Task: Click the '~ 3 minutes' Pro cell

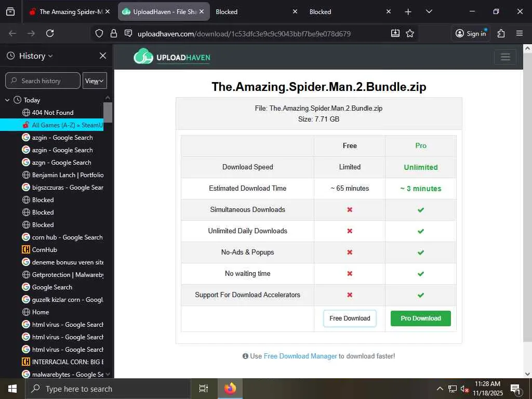Action: click(421, 188)
